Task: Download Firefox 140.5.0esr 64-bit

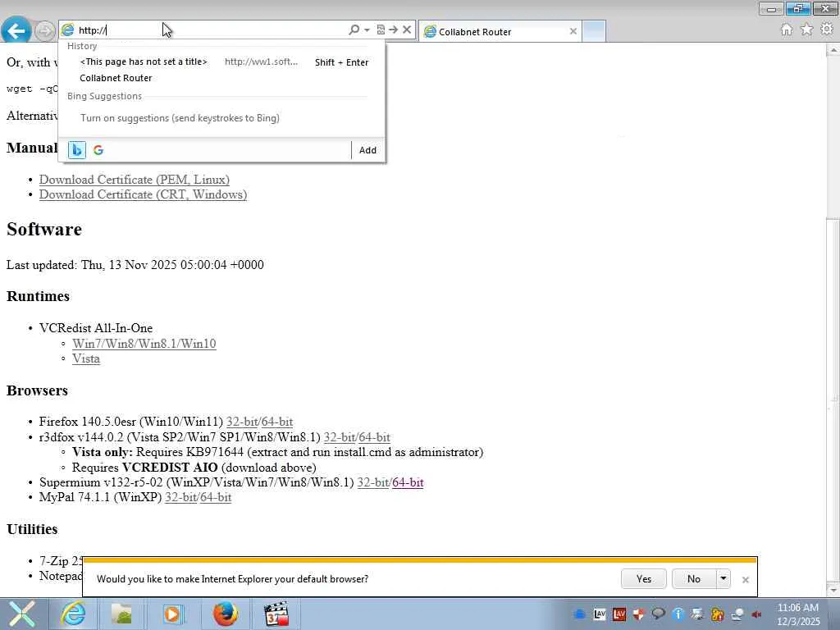Action: (x=277, y=422)
